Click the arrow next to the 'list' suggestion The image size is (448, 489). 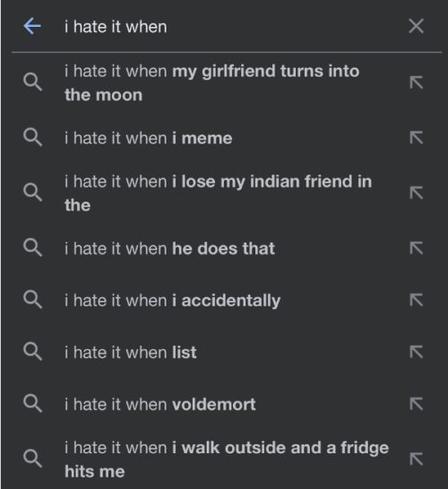[417, 352]
